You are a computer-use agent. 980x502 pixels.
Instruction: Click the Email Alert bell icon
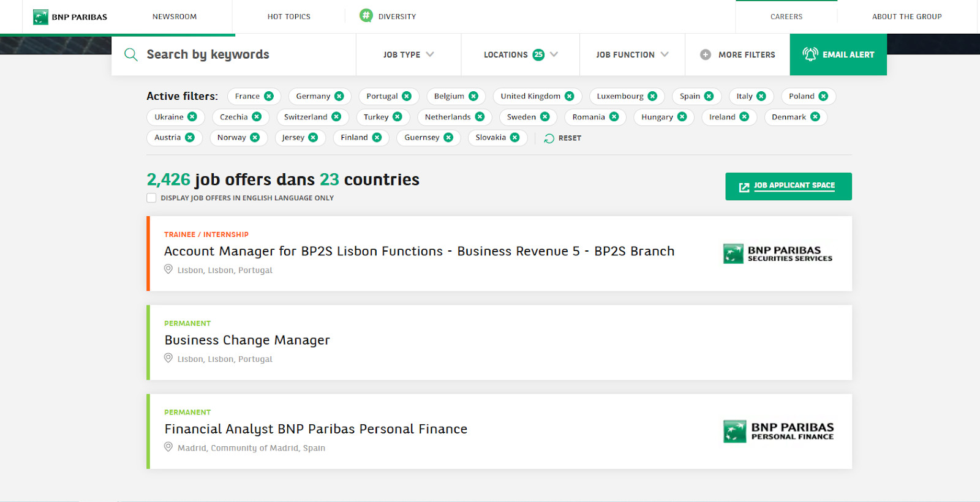click(x=810, y=54)
